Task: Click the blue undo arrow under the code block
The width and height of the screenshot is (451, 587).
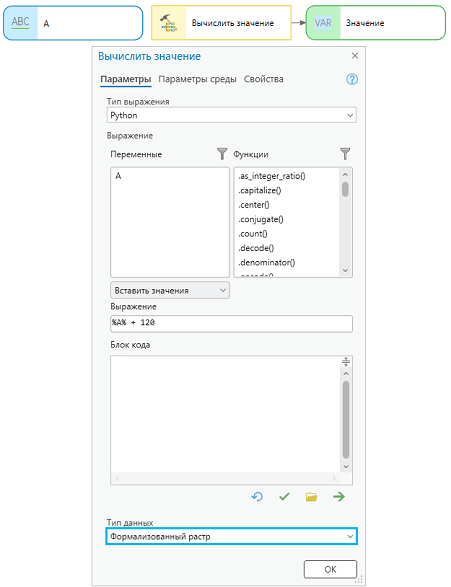Action: coord(257,497)
